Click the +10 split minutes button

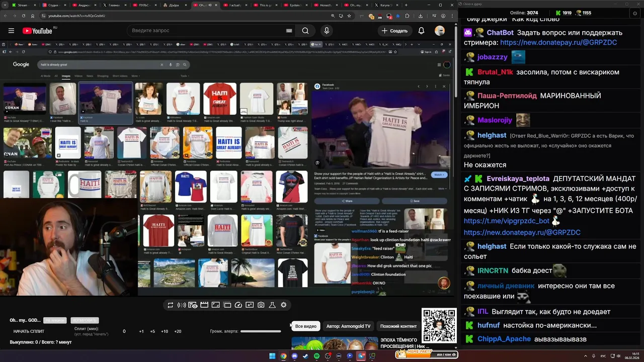[x=165, y=331]
